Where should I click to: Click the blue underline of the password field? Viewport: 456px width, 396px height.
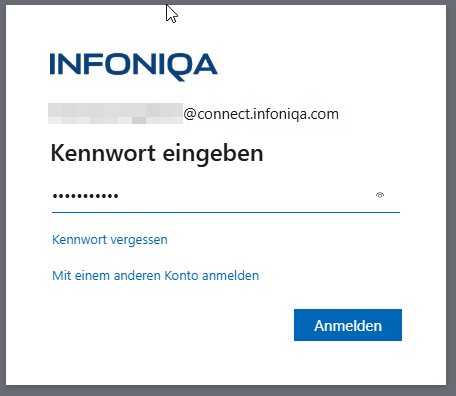coord(226,212)
